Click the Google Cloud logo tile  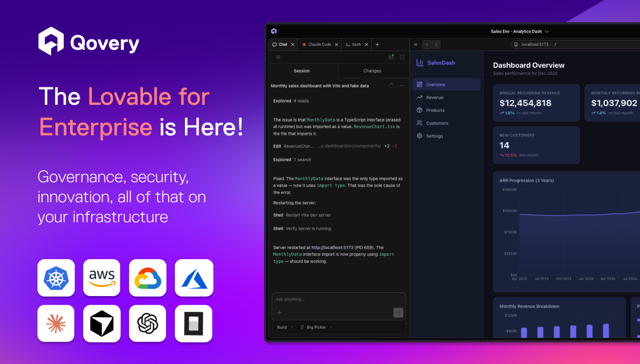(x=148, y=278)
